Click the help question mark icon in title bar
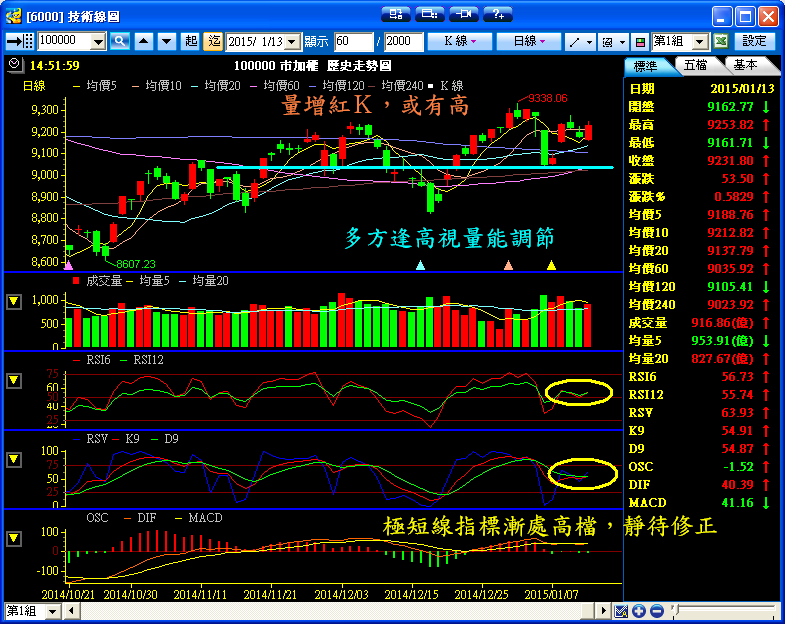The width and height of the screenshot is (785, 624). (x=497, y=14)
